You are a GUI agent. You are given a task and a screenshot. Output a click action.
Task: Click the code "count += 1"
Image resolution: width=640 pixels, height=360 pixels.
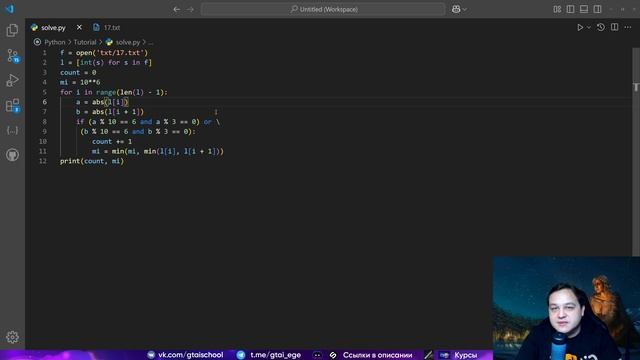tap(112, 142)
